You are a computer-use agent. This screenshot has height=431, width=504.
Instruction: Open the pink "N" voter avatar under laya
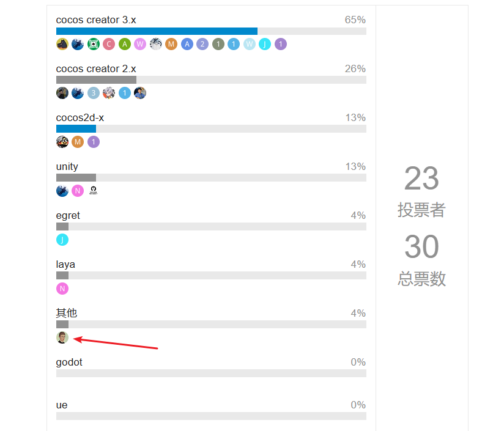point(62,289)
